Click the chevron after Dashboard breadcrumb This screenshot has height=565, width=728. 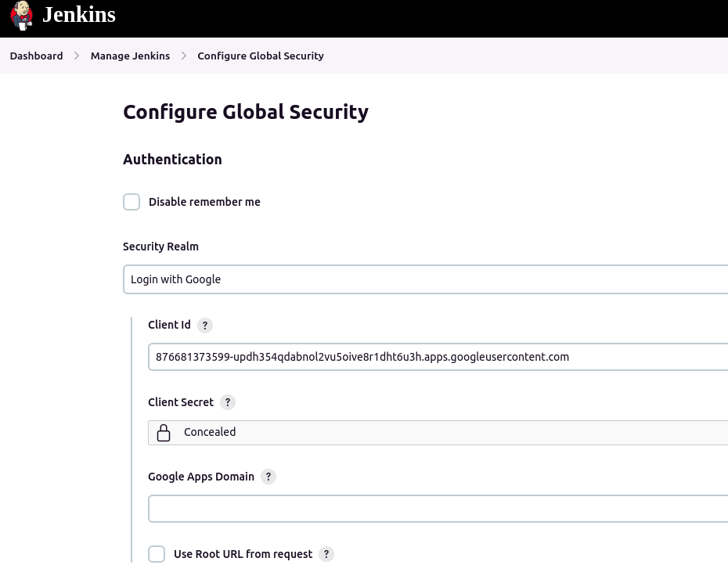[x=77, y=56]
